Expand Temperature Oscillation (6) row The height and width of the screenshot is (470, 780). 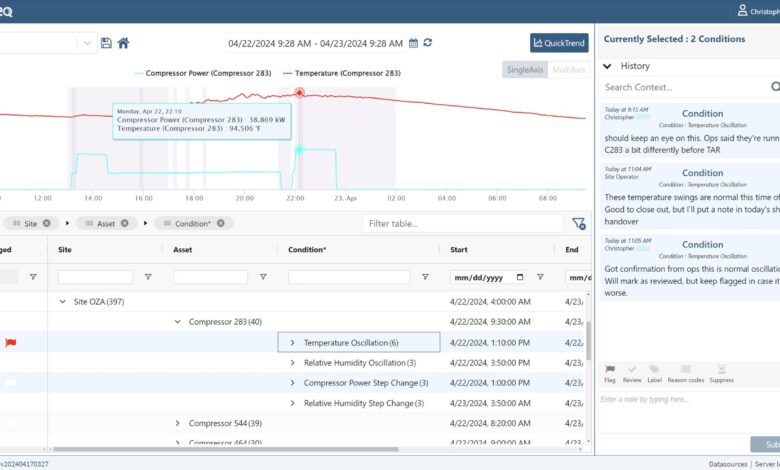click(292, 343)
